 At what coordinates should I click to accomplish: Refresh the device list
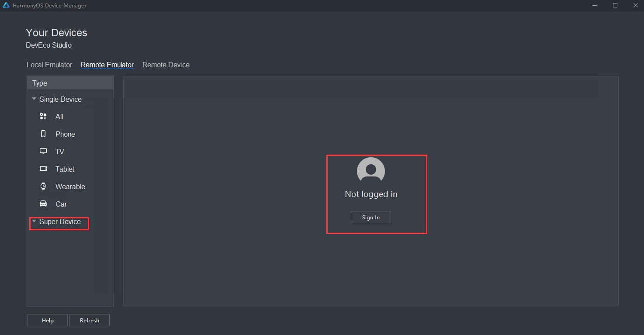click(90, 320)
